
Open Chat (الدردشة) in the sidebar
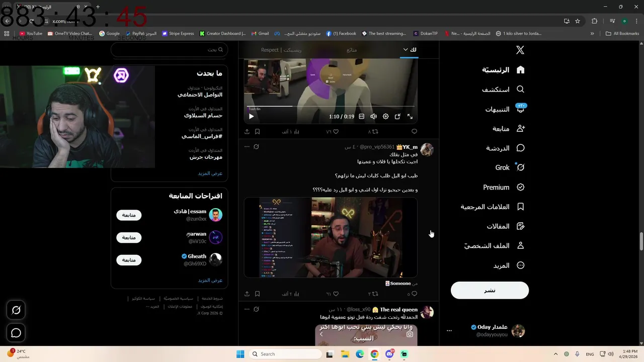click(x=505, y=148)
